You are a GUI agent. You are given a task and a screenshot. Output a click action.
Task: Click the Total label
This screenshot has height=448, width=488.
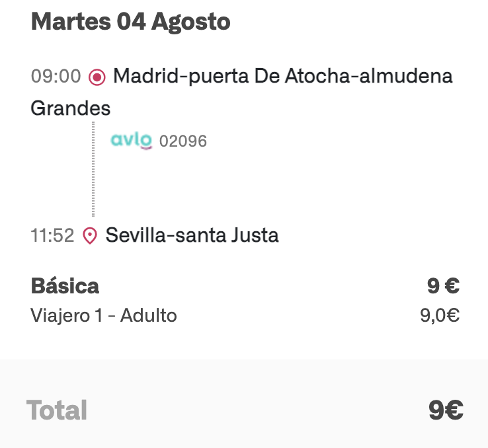57,410
